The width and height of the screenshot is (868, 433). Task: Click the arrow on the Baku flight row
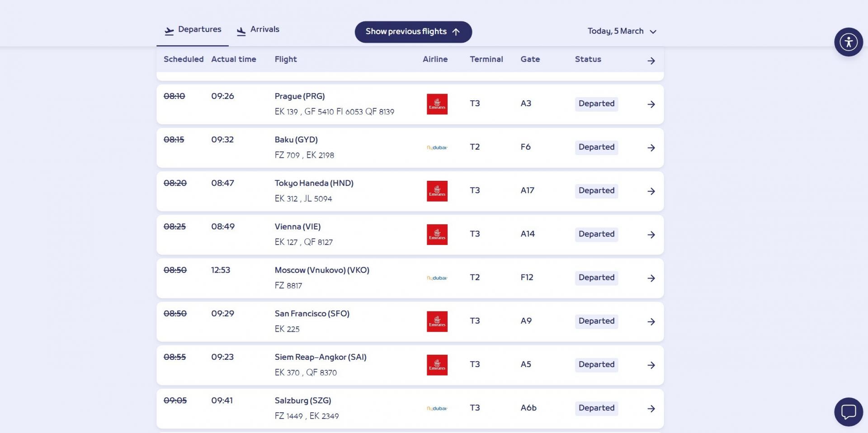pyautogui.click(x=651, y=148)
